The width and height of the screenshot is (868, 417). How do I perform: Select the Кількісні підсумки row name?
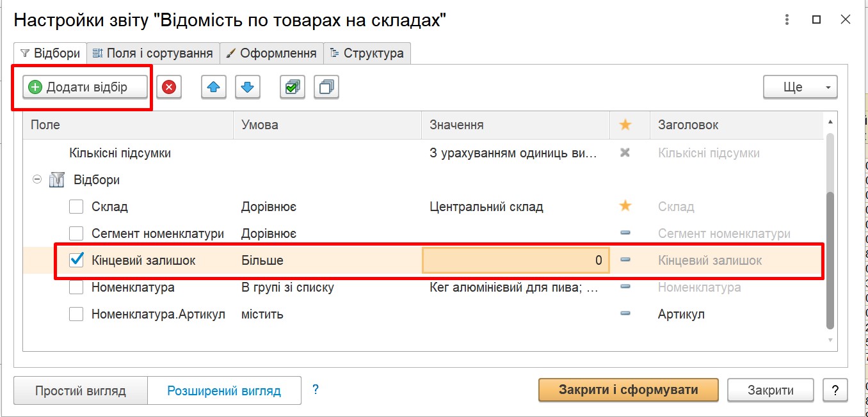[x=120, y=153]
